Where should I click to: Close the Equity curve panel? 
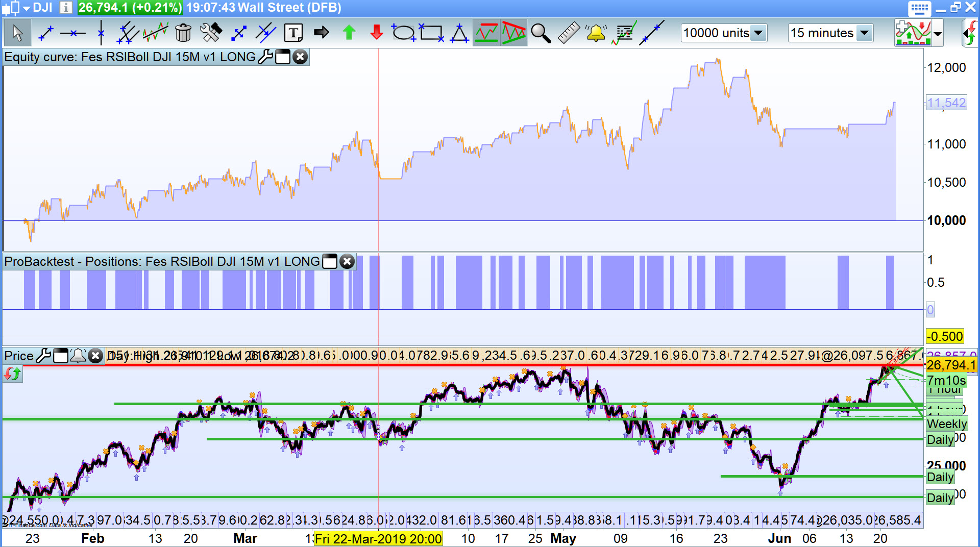(300, 57)
